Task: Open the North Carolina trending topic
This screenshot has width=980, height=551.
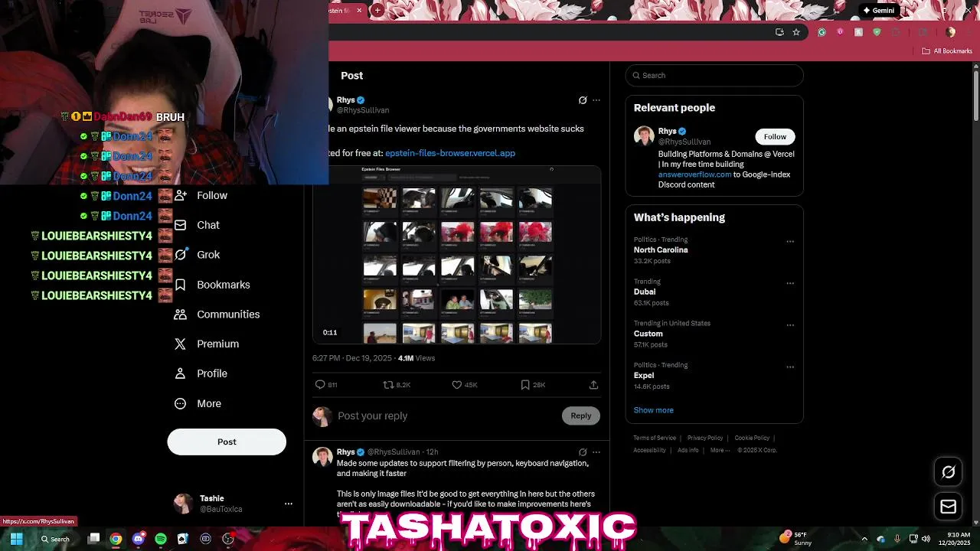Action: point(661,250)
